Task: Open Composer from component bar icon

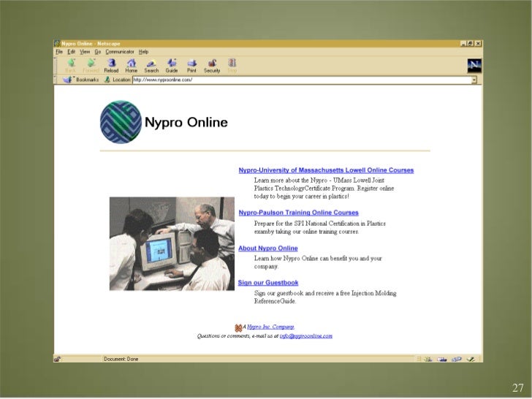Action: (471, 359)
